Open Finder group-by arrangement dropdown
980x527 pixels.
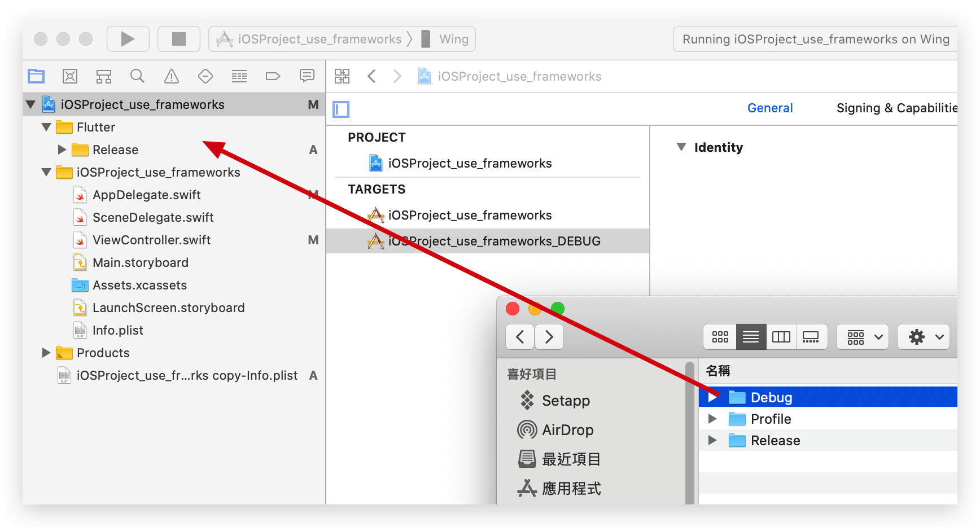[863, 337]
